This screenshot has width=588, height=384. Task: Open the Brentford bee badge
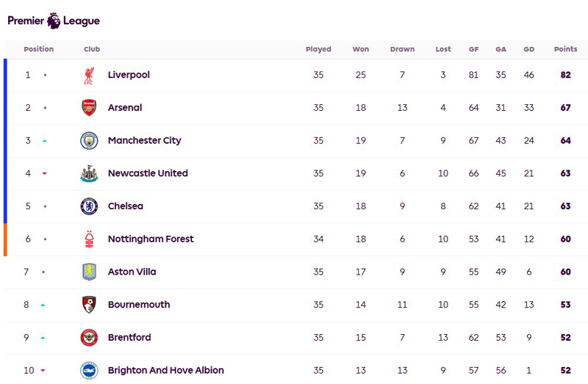click(89, 338)
